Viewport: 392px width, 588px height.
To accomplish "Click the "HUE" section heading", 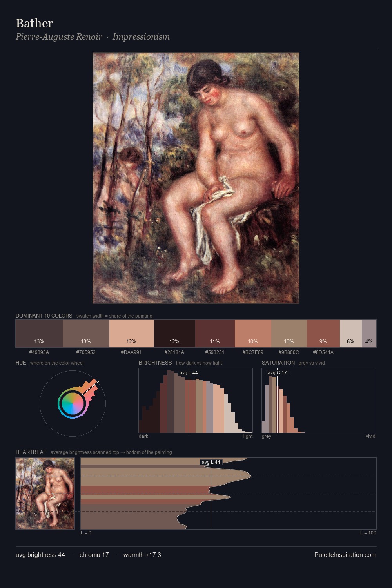I will (21, 363).
